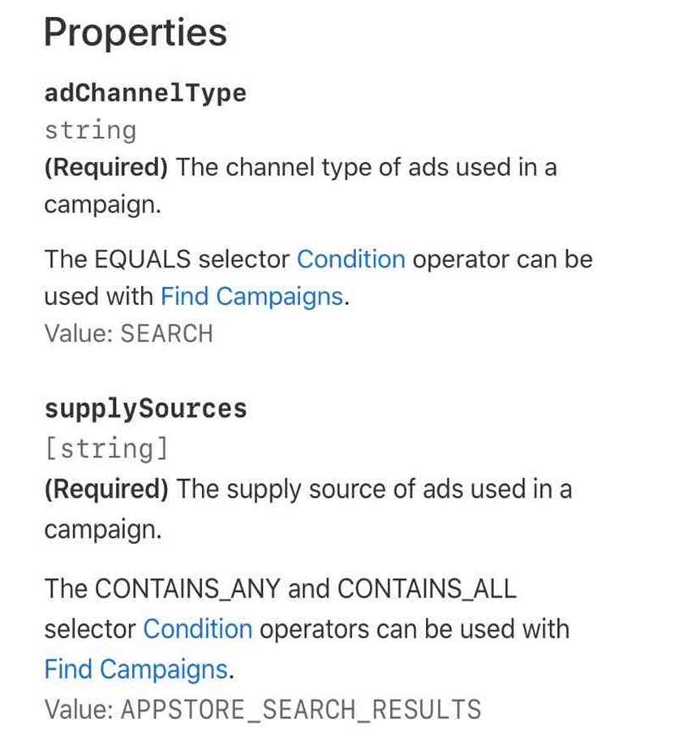700x737 pixels.
Task: Click the Properties heading
Action: 135,32
